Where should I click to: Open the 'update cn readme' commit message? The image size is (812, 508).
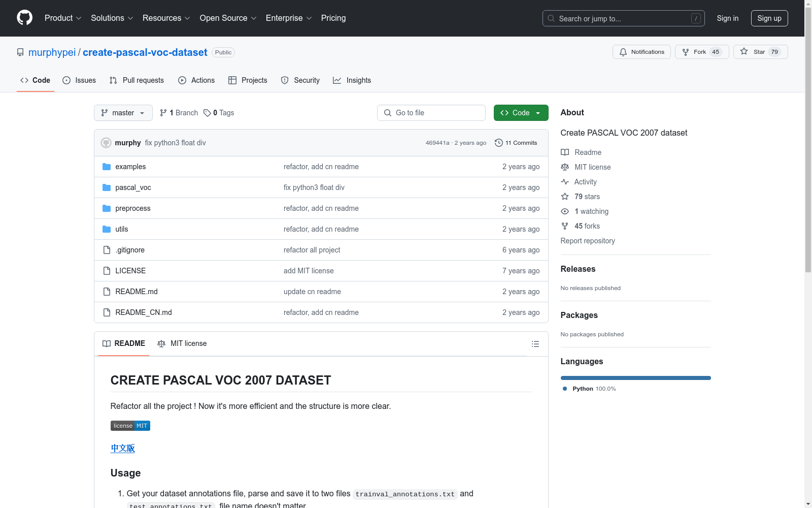point(312,292)
